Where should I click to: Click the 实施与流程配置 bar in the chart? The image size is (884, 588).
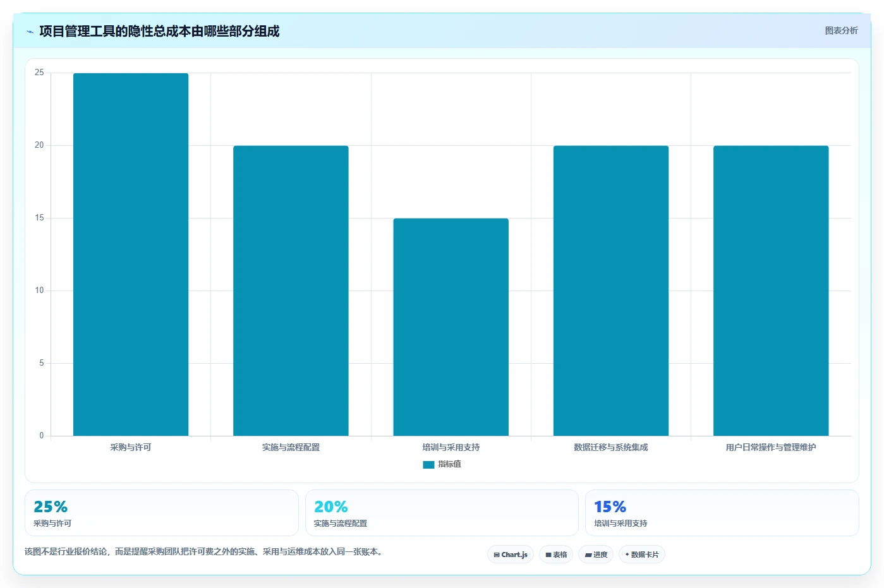point(291,291)
